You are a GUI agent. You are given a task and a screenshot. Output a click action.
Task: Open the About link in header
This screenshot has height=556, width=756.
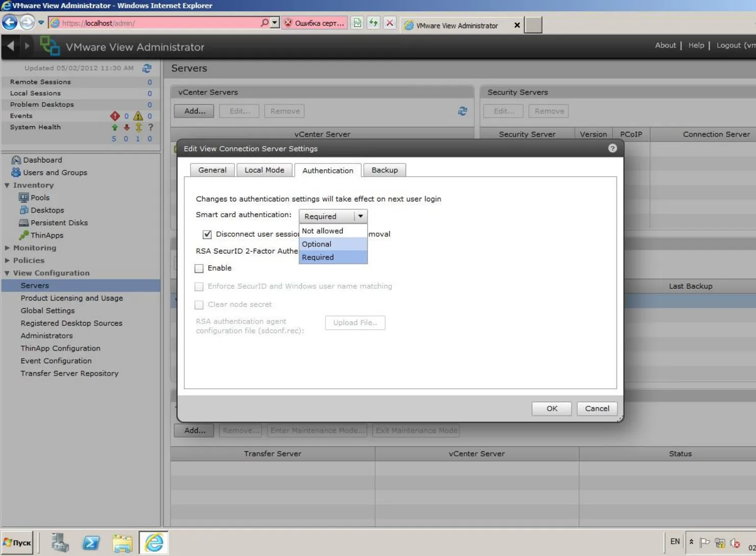click(665, 45)
